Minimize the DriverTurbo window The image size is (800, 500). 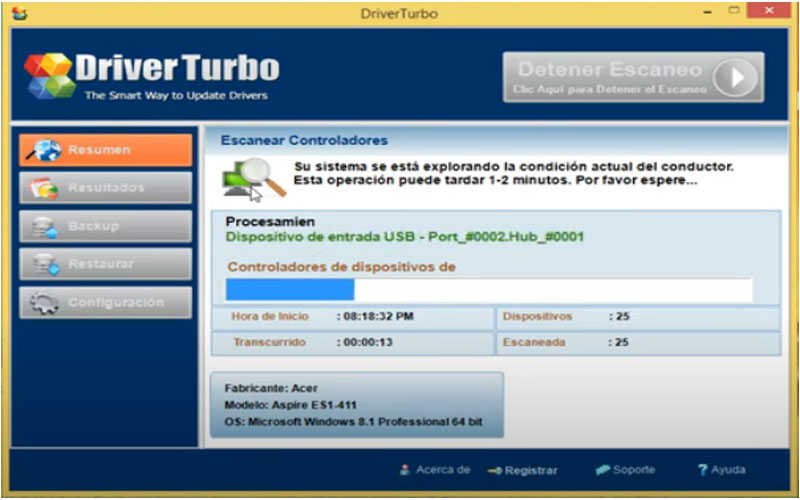click(x=708, y=12)
